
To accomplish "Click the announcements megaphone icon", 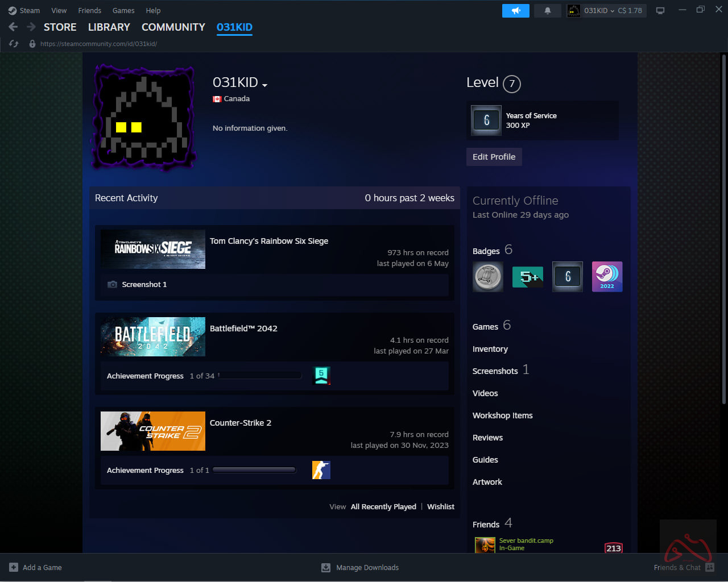I will tap(515, 11).
